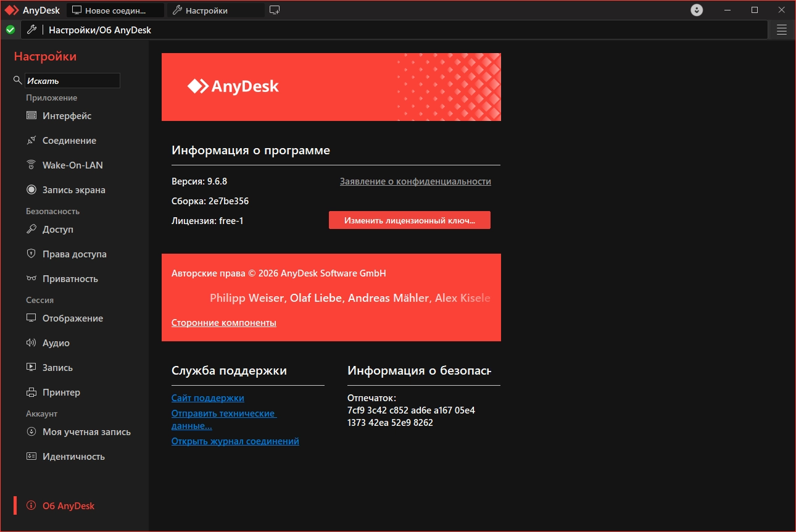
Task: Open the Сторонние компоненты link
Action: (224, 323)
